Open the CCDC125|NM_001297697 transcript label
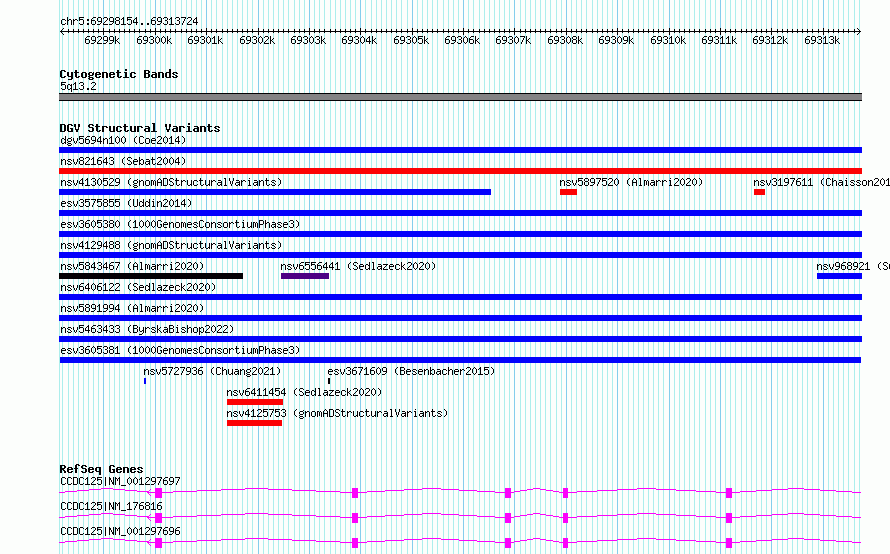The image size is (890, 554). tap(120, 481)
